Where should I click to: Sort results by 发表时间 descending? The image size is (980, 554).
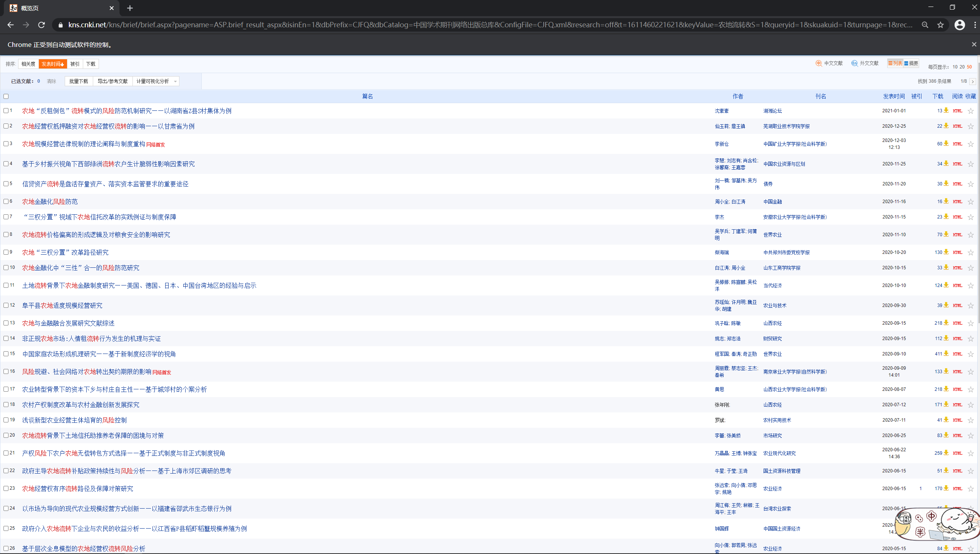[53, 64]
